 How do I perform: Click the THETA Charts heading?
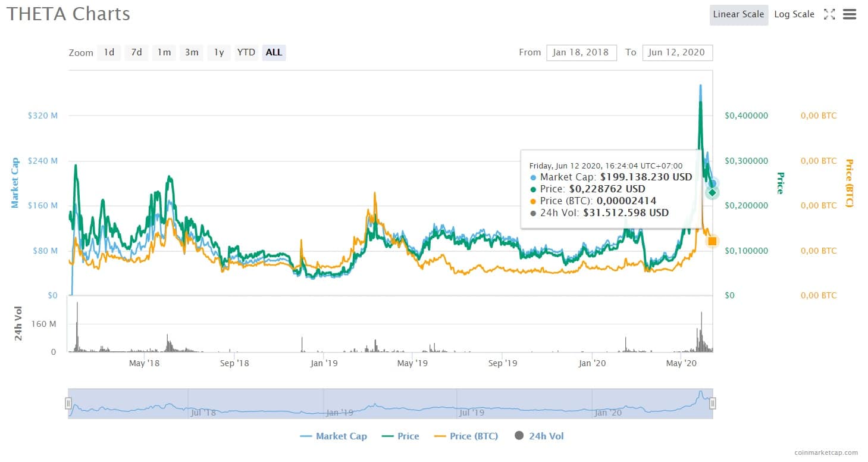pos(68,14)
